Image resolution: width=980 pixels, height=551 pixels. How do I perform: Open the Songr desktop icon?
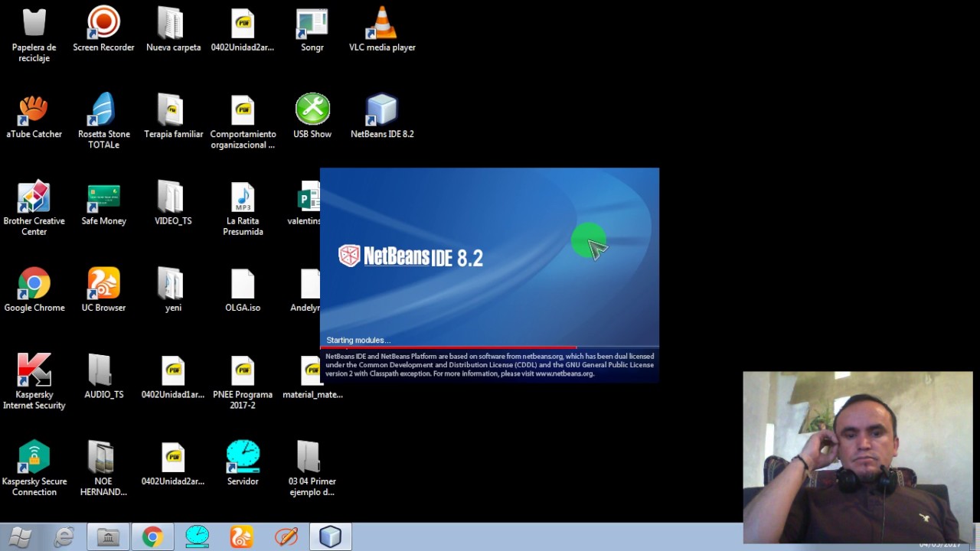pos(312,29)
